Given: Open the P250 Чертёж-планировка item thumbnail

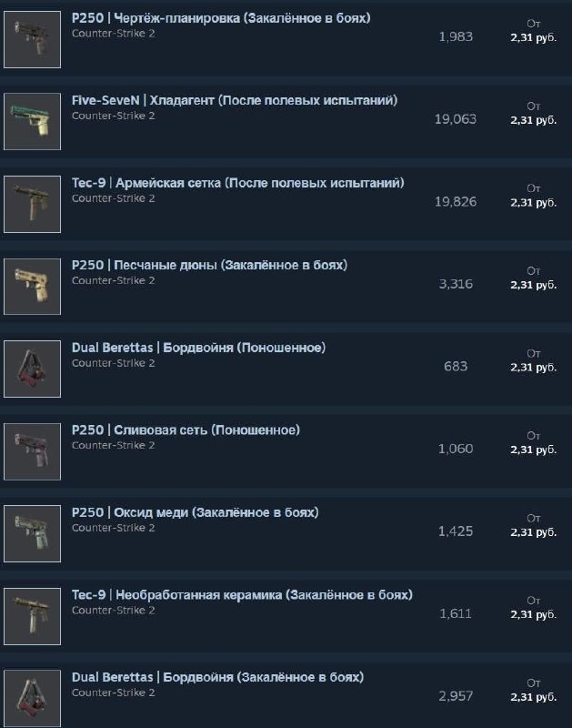Looking at the screenshot, I should pos(32,39).
